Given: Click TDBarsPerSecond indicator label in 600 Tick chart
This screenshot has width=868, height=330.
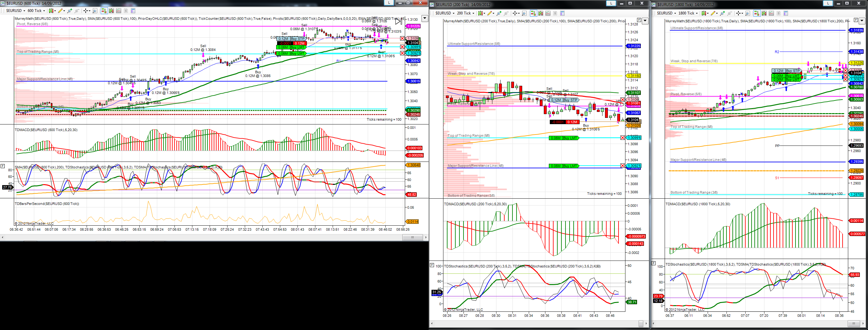Looking at the screenshot, I should [47, 204].
